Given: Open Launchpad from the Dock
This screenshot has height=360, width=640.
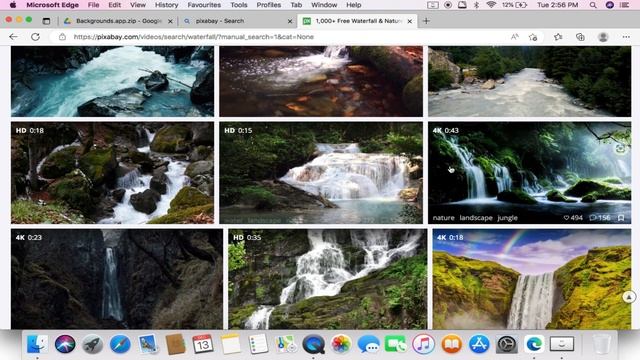Looking at the screenshot, I should point(93,344).
